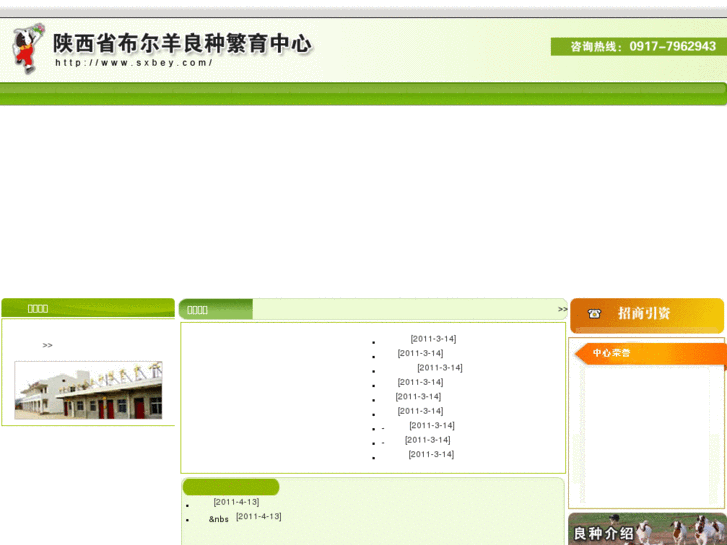Image resolution: width=727 pixels, height=545 pixels.
Task: Open the farm building photo thumbnail
Action: [x=88, y=390]
